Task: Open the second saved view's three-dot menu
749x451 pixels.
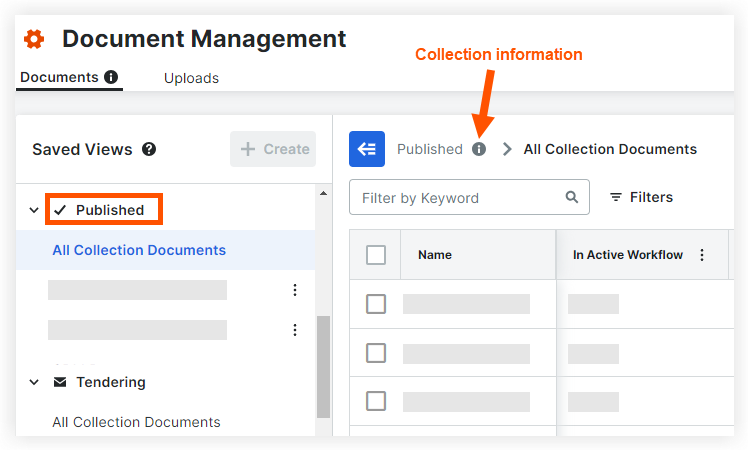Action: coord(294,330)
